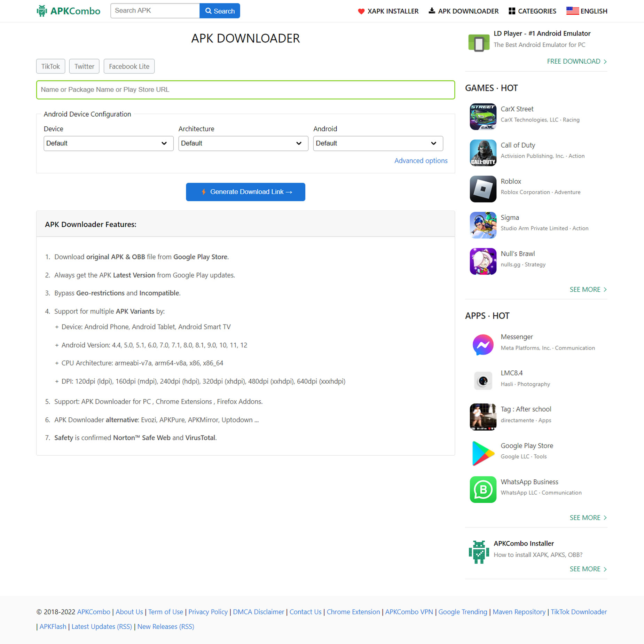
Task: Open CarX Street game icon
Action: click(483, 117)
